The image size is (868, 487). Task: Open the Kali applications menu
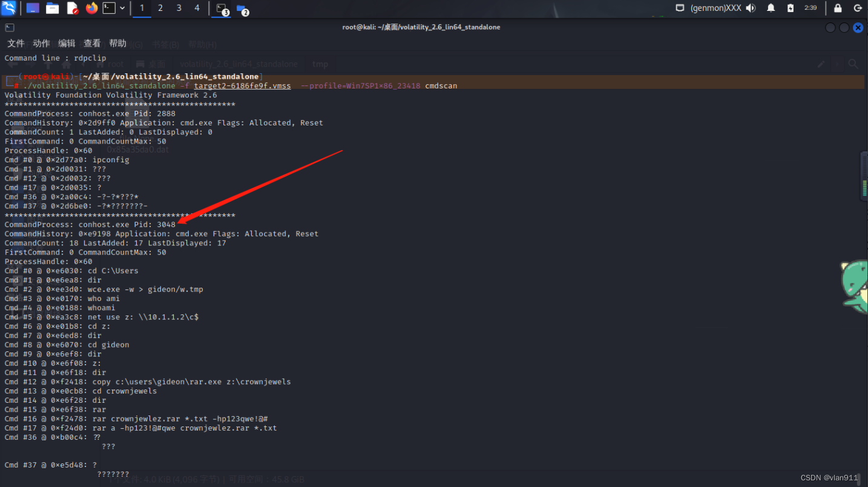coord(8,8)
